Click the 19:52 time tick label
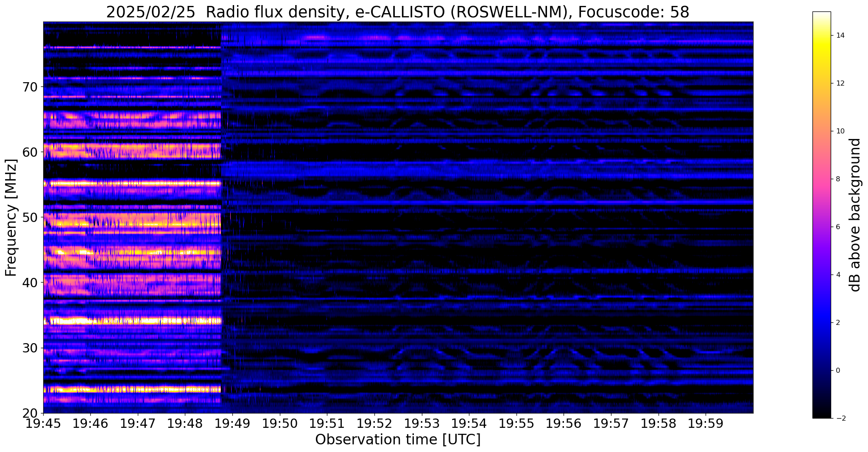 (x=374, y=423)
